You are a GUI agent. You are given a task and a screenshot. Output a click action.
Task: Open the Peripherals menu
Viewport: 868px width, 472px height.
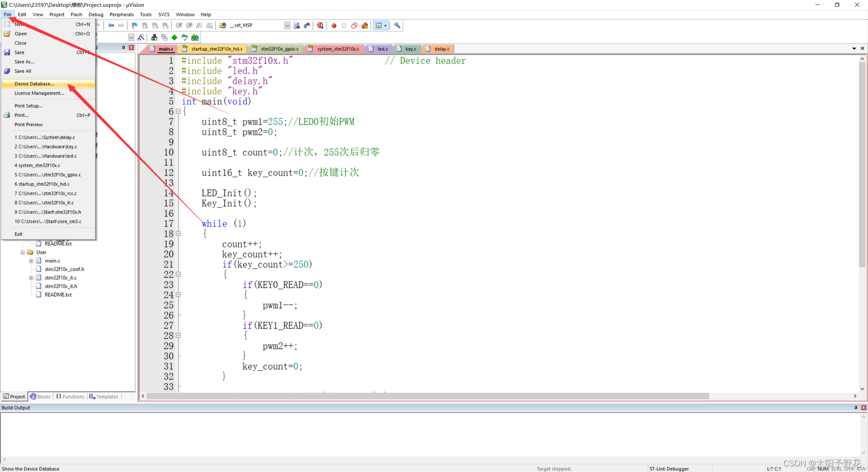tap(122, 14)
